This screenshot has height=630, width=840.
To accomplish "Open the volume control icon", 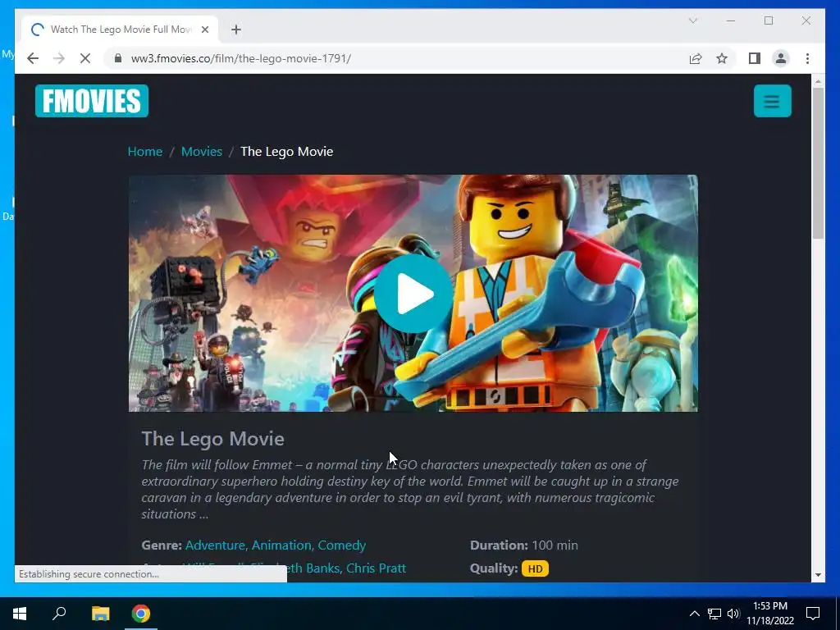I will coord(733,614).
